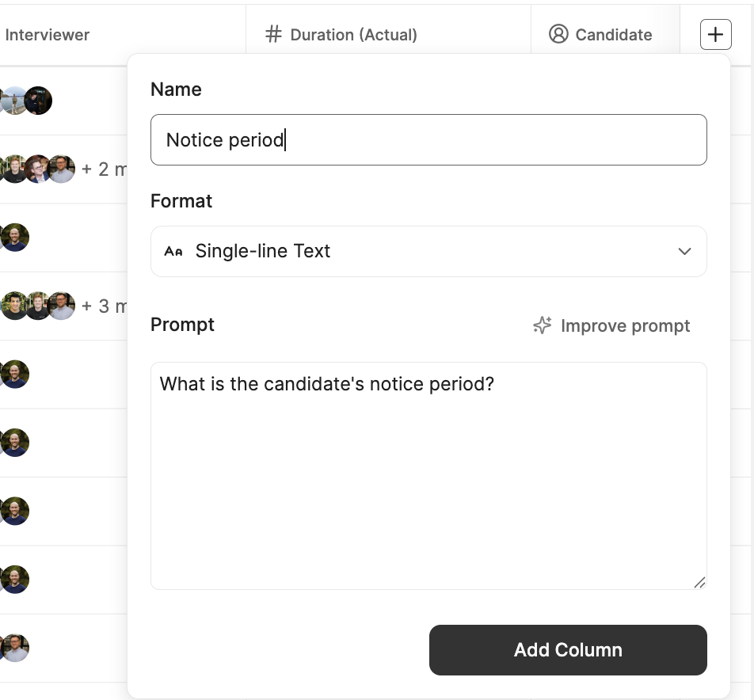Click the chevron on the Format selector
This screenshot has width=754, height=700.
pos(684,251)
